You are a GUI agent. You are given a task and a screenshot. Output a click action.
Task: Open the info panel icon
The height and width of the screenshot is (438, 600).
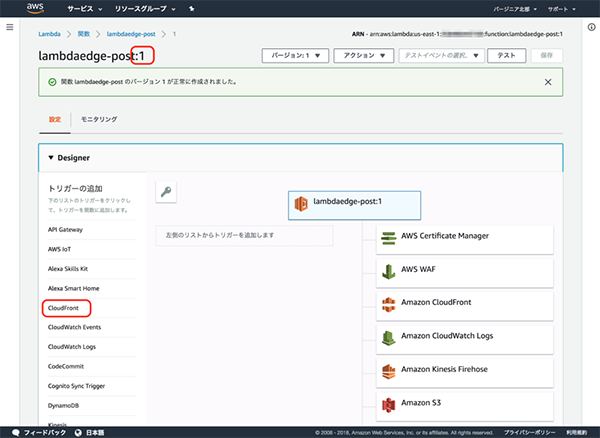(592, 27)
